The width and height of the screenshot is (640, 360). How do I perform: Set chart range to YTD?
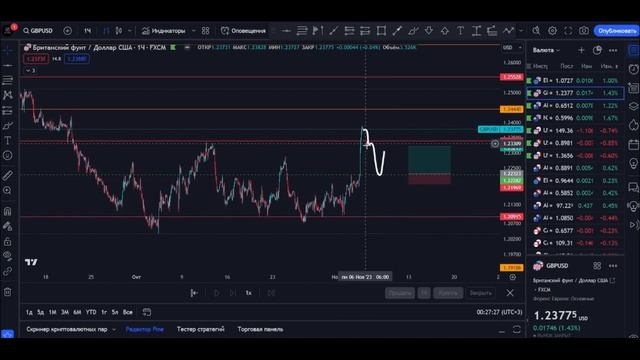(91, 312)
